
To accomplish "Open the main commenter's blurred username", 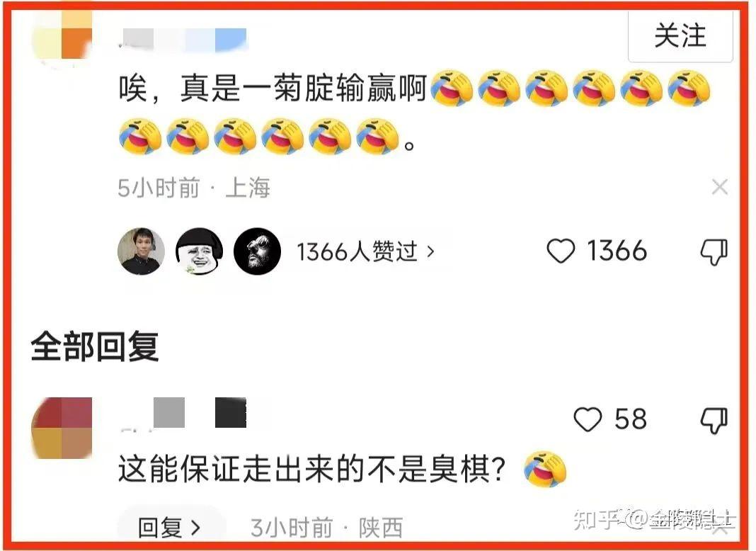I will (184, 39).
